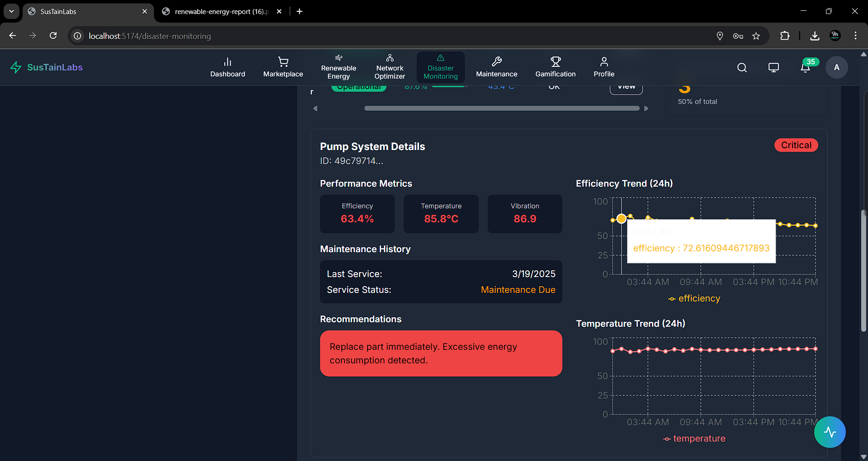Switch to the renewable-energy-report tab
Viewport: 868px width, 461px height.
coord(222,11)
